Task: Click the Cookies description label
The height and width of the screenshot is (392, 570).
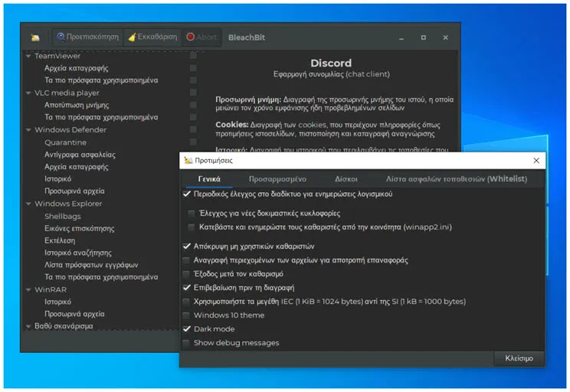Action: click(231, 125)
